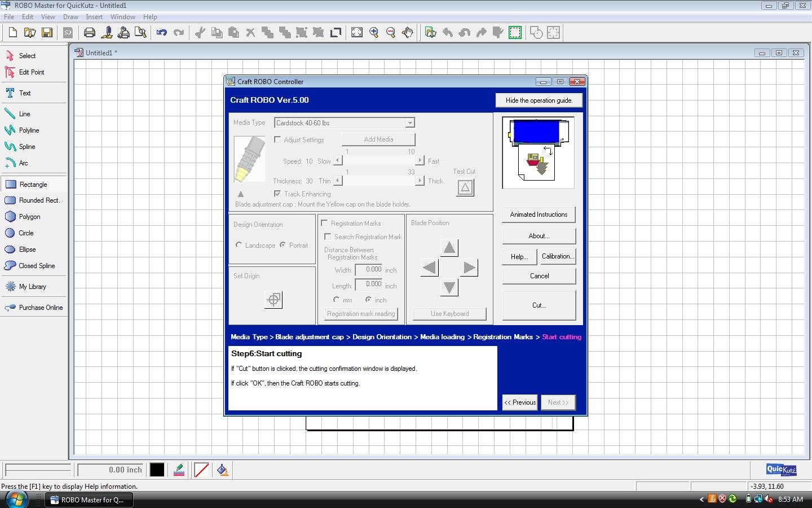Save using the floppy disk icon

click(x=47, y=33)
